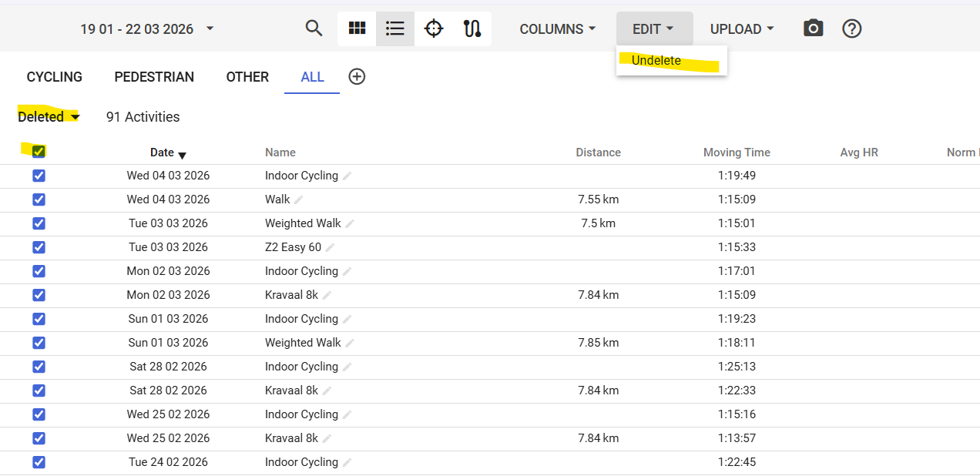The width and height of the screenshot is (980, 476).
Task: Edit name of Z2 Easy 60 activity
Action: coord(331,247)
